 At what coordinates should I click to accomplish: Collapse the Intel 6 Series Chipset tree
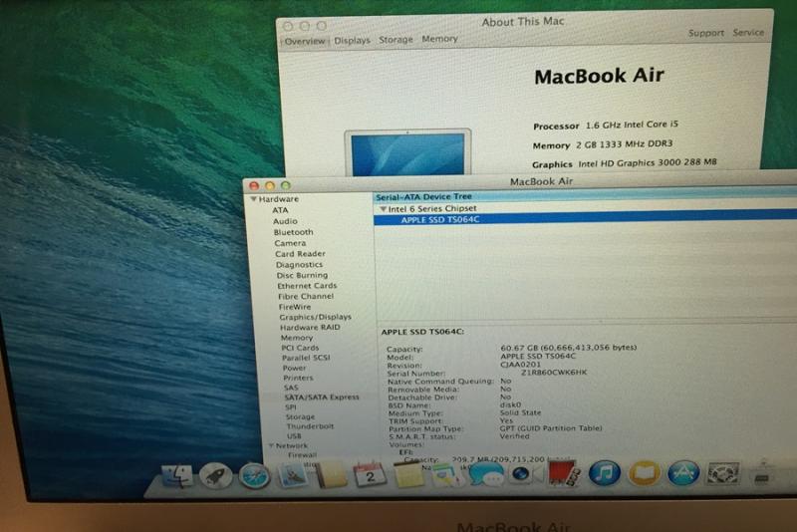tap(383, 209)
